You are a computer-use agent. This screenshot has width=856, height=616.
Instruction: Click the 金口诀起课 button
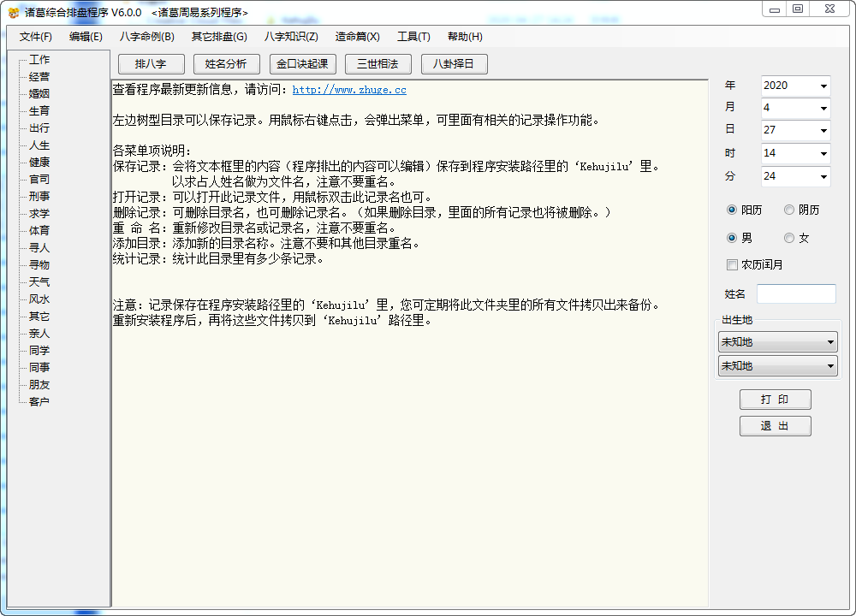[302, 64]
